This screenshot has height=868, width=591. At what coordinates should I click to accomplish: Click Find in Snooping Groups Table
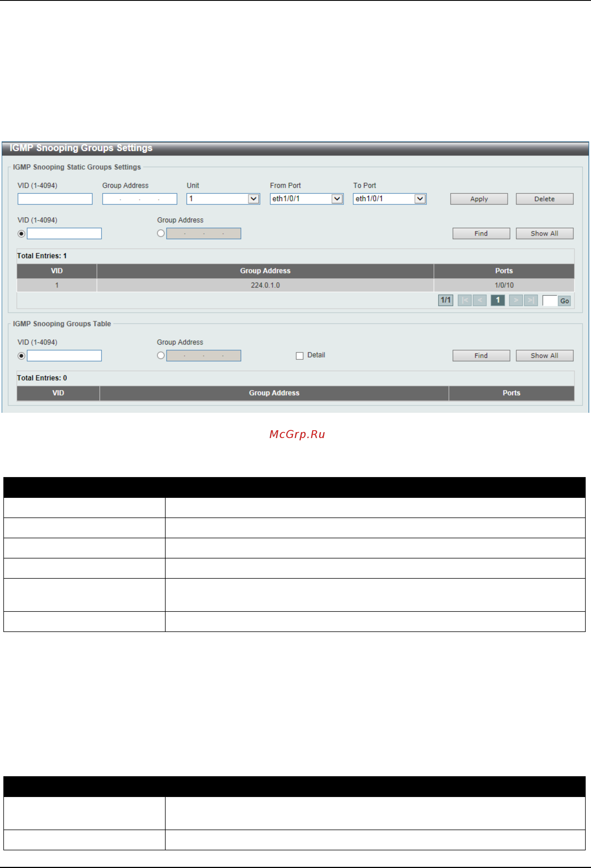[481, 356]
